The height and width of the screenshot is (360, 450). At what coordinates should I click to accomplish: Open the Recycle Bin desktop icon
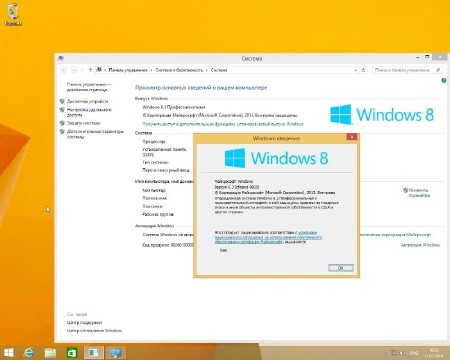pos(13,15)
